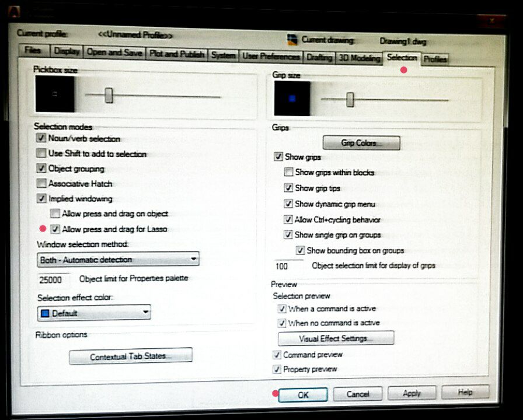The image size is (523, 420).
Task: Click the Pickbox size preview box
Action: (55, 94)
